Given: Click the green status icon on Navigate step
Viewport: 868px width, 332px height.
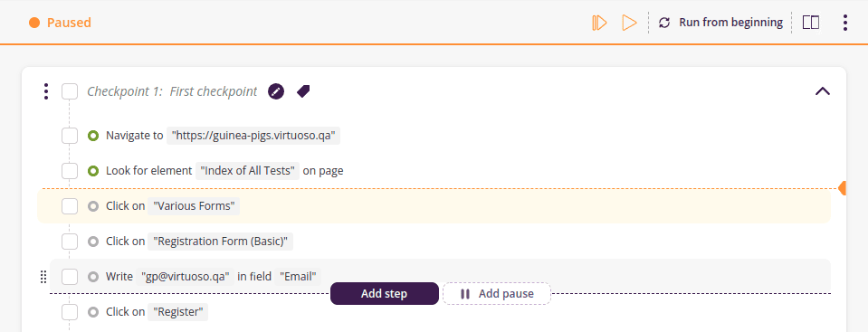Looking at the screenshot, I should pyautogui.click(x=93, y=136).
